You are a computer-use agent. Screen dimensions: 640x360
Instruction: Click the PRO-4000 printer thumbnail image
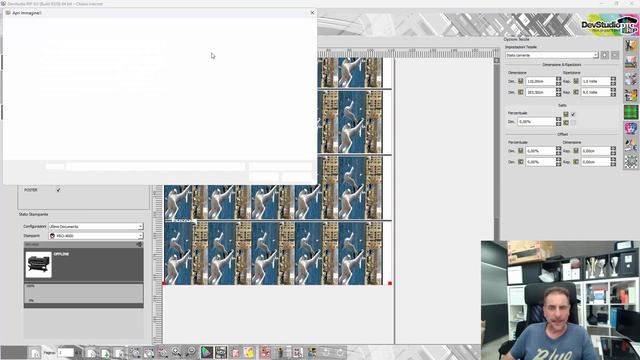[38, 264]
